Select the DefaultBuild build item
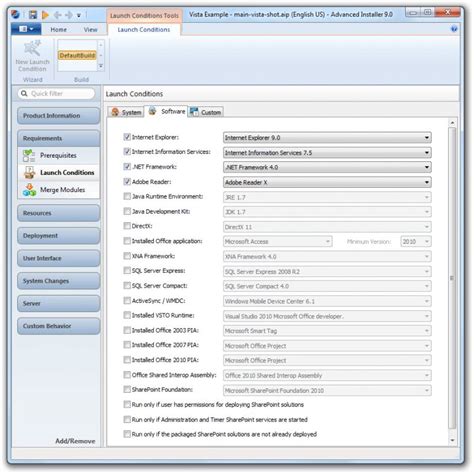Screen dimensions: 474x474 point(77,55)
